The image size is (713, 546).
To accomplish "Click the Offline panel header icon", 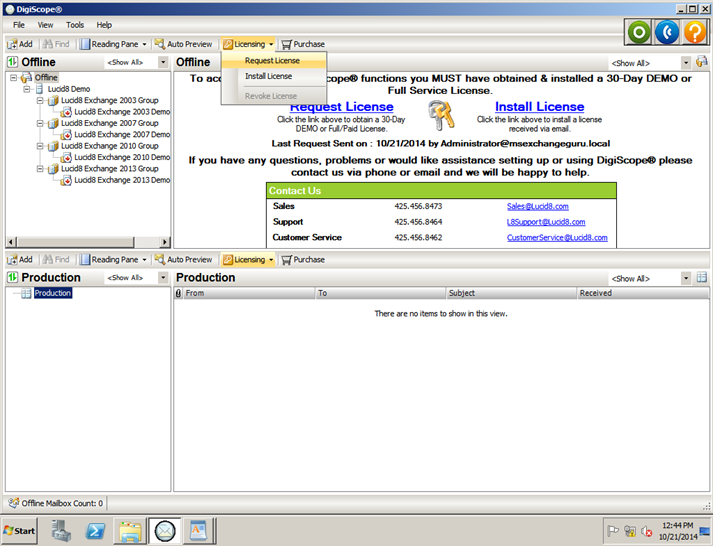I will pyautogui.click(x=13, y=62).
